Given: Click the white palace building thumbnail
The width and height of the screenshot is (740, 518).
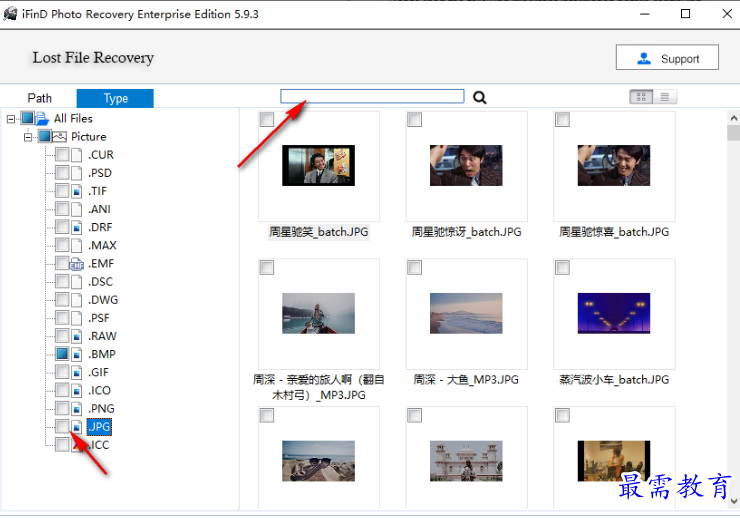Looking at the screenshot, I should click(x=466, y=461).
